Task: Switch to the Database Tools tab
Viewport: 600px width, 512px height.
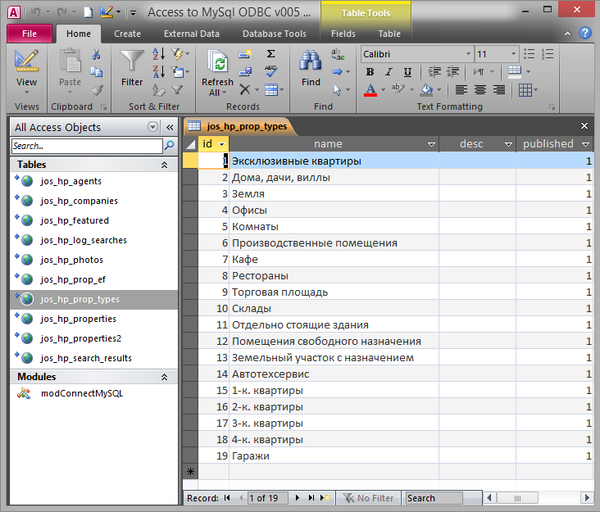Action: click(x=274, y=34)
